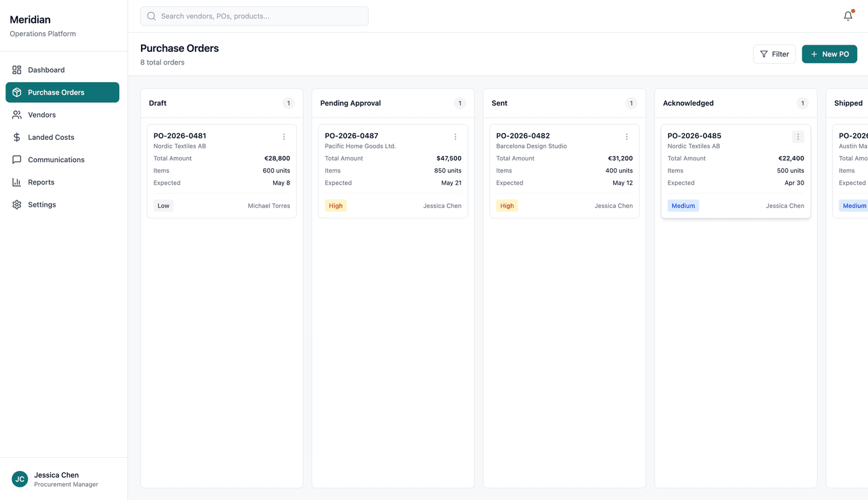Open the options menu on PO-2026-0481

(284, 136)
